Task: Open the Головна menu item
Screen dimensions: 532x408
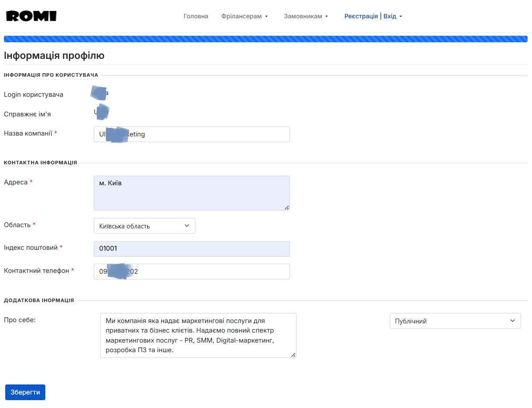Action: pyautogui.click(x=196, y=16)
